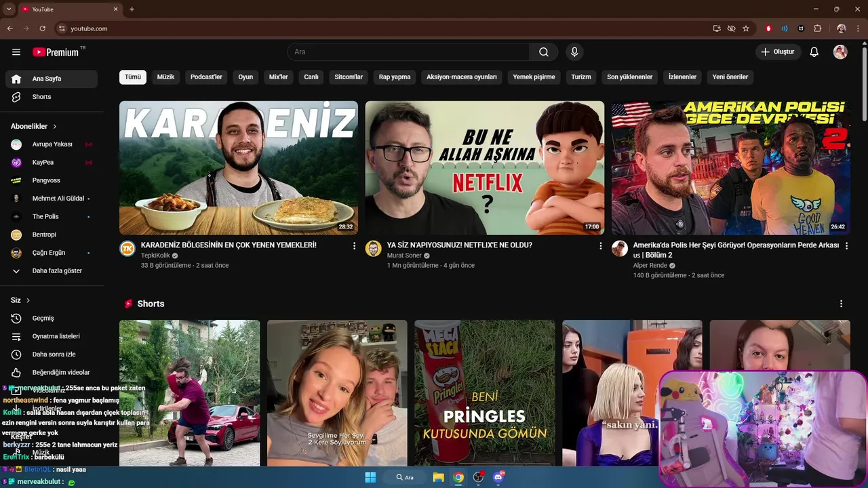The image size is (868, 488).
Task: Select the İzlenenler filter chip
Action: point(682,77)
